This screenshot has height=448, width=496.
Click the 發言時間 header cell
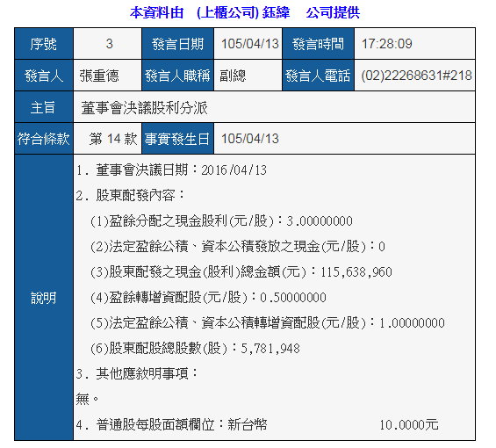pos(318,44)
